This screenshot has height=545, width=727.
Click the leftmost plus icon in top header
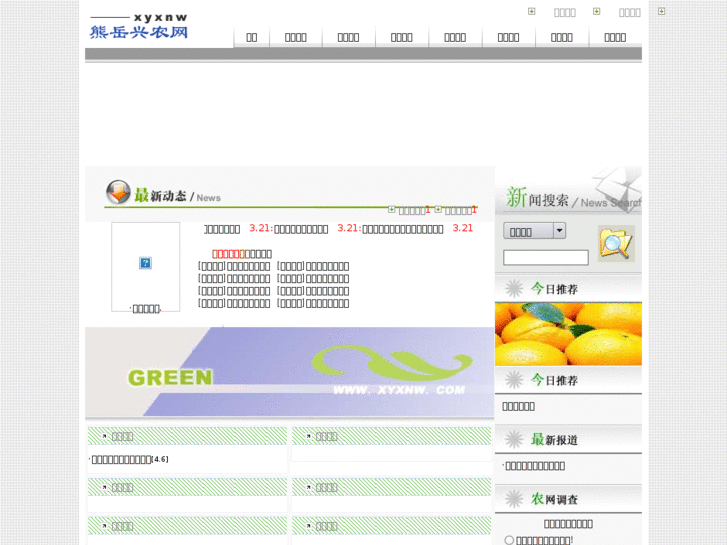tap(531, 11)
